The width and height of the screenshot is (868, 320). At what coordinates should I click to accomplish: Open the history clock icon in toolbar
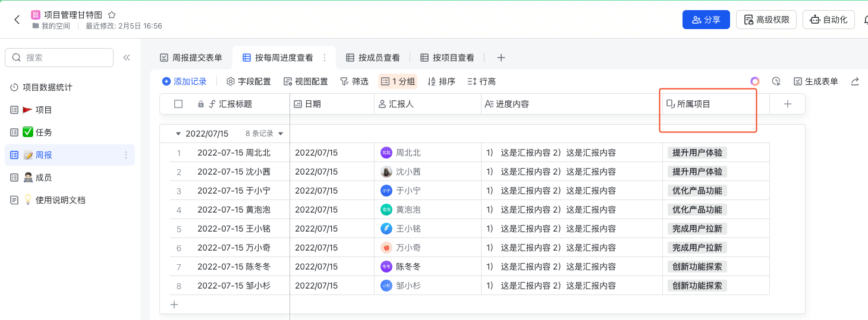point(776,81)
